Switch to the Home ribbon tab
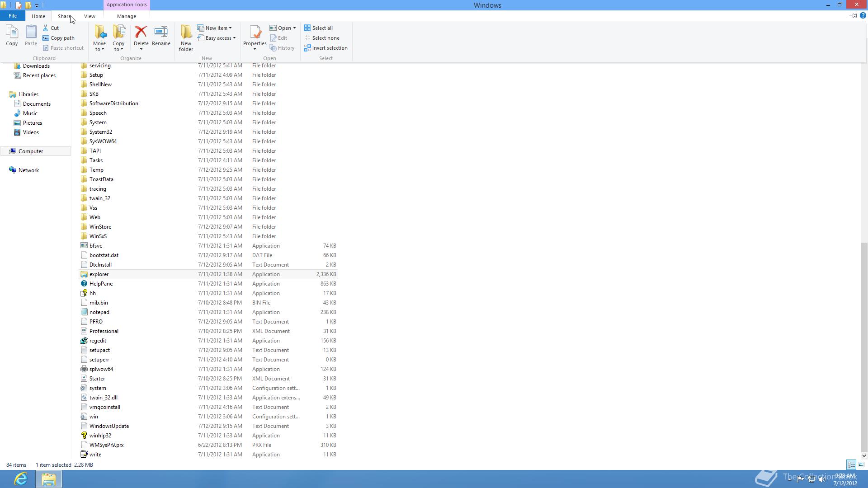Screen dimensions: 868x488 (38, 16)
